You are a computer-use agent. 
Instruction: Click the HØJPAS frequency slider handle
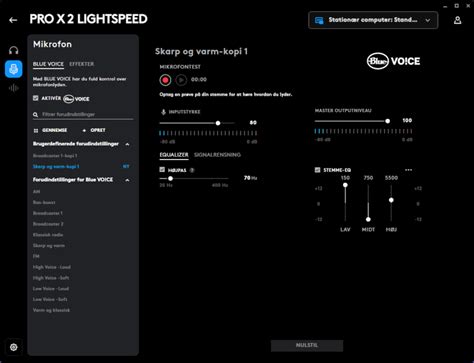coord(170,179)
